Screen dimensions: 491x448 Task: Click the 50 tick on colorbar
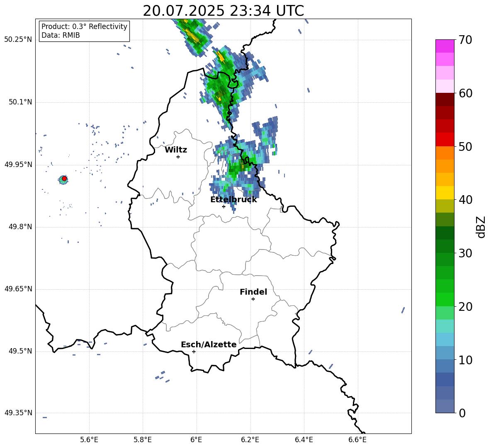point(465,146)
